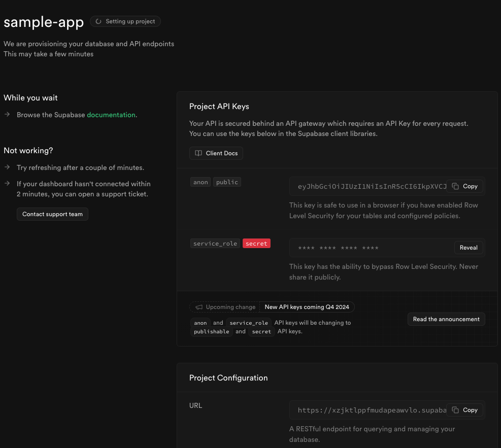Open the Supabase documentation link
This screenshot has height=448, width=501.
tap(111, 115)
